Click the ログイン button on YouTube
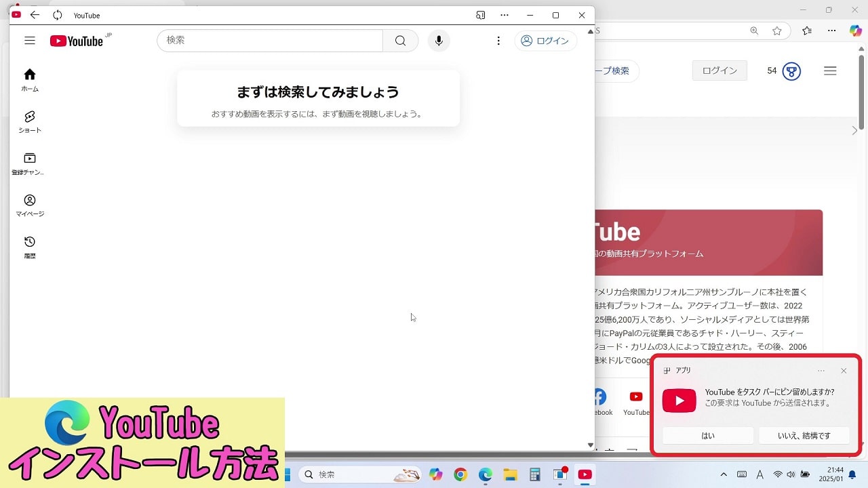 (x=545, y=41)
